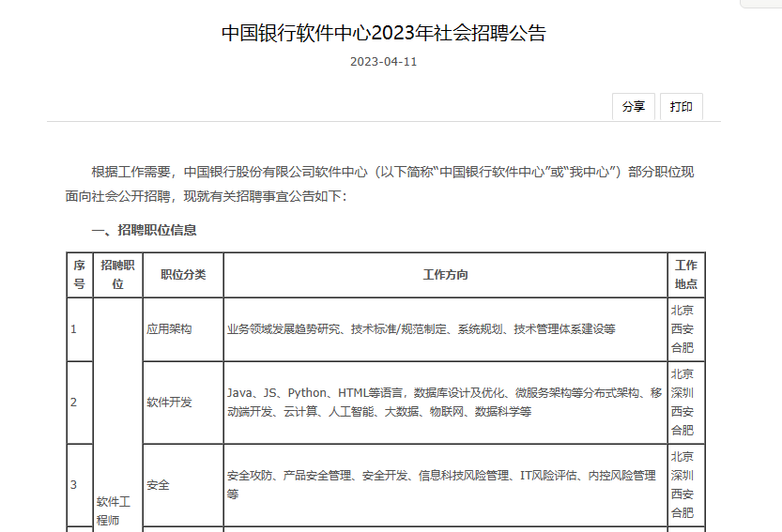Viewport: 782px width, 532px height.
Task: Select the page title 中国银行软件中心2023年社会招聘公告
Action: pos(384,33)
